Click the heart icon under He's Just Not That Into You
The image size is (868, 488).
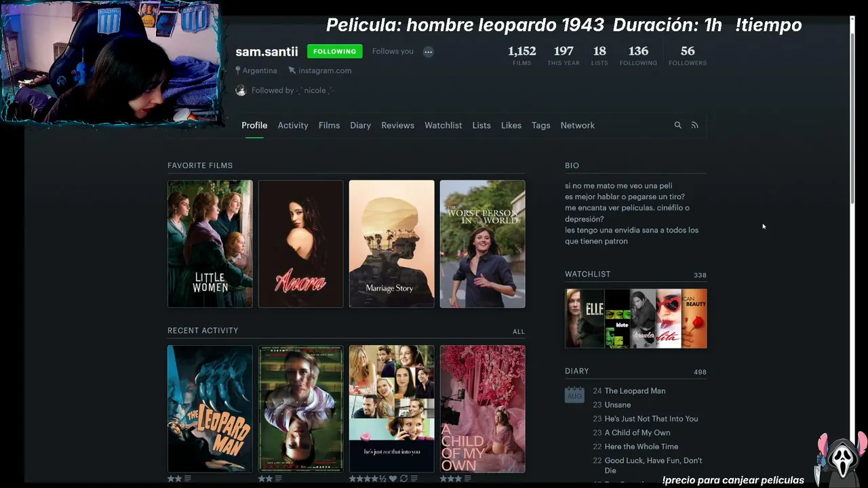[x=393, y=479]
